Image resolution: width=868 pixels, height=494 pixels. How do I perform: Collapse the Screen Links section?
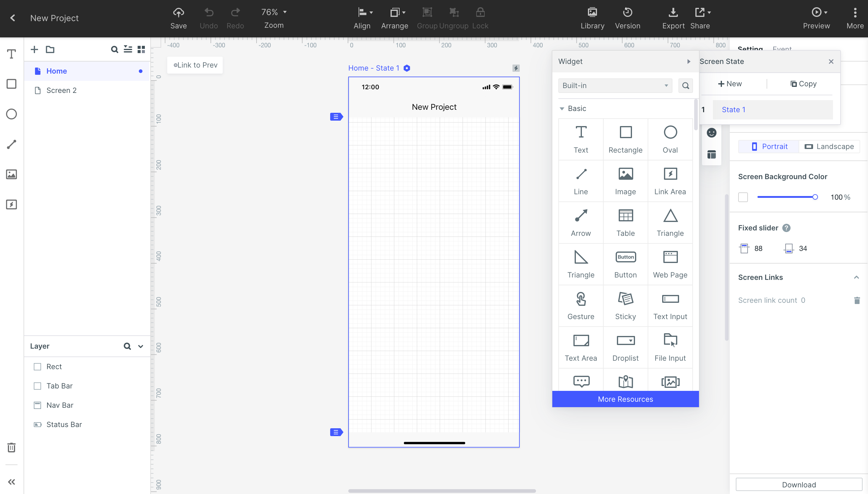[856, 277]
